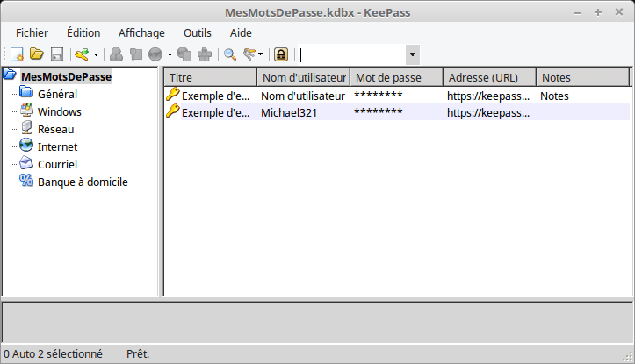635x364 pixels.
Task: Click the Copy Password icon
Action: 136,54
